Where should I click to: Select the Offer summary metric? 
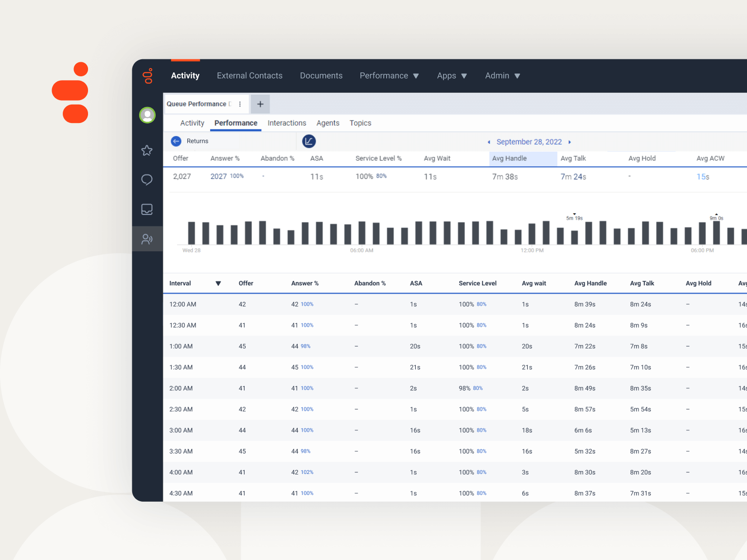coord(180,158)
